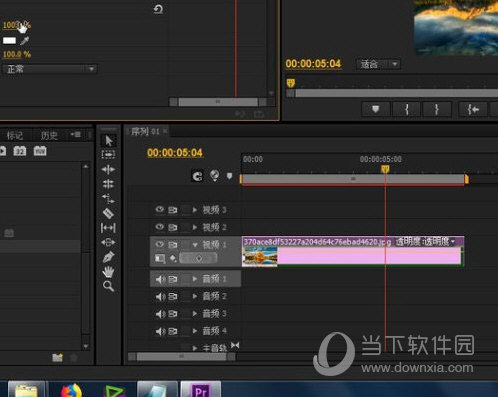Mute 音频 1 speaker toggle
This screenshot has height=397, width=498.
click(160, 279)
